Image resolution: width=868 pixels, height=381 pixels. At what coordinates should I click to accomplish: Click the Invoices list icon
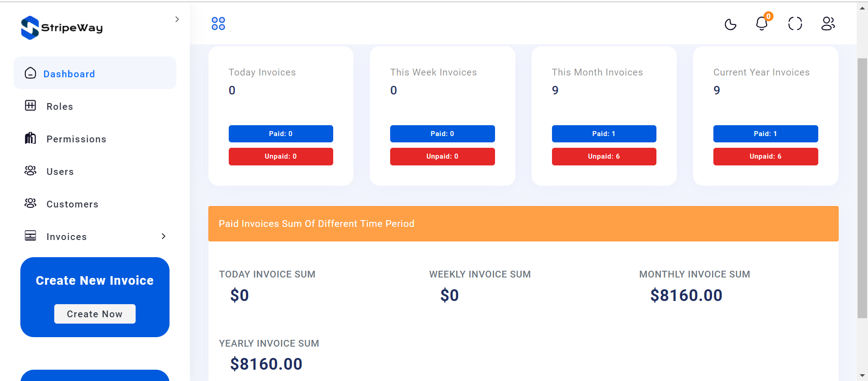point(30,235)
